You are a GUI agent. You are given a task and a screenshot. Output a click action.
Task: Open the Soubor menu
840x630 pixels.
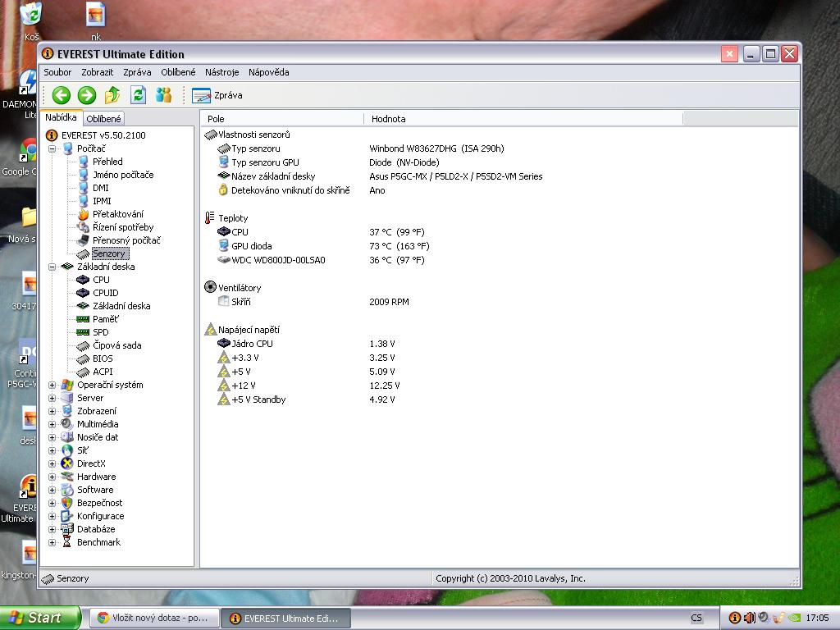point(57,72)
